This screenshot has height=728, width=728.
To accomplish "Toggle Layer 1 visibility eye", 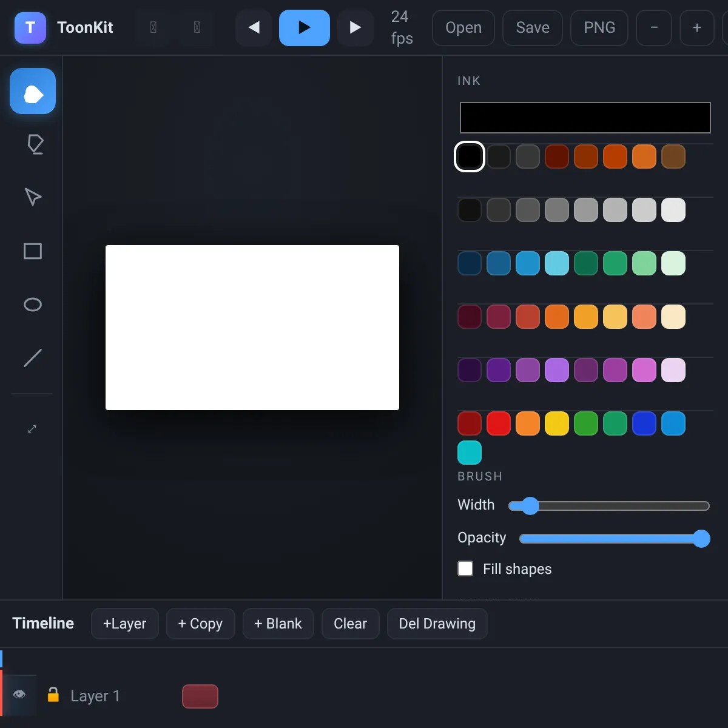I will [19, 695].
